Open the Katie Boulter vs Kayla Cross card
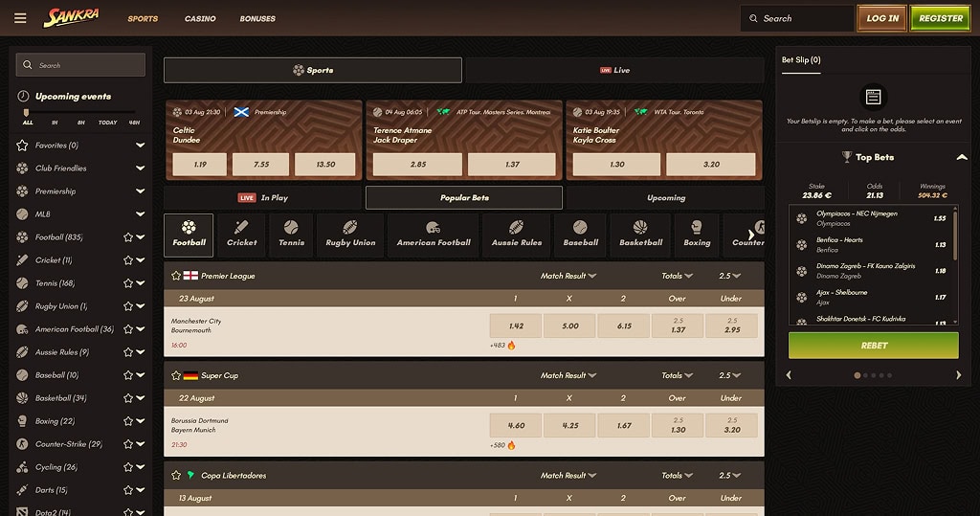The width and height of the screenshot is (980, 516). coord(664,140)
